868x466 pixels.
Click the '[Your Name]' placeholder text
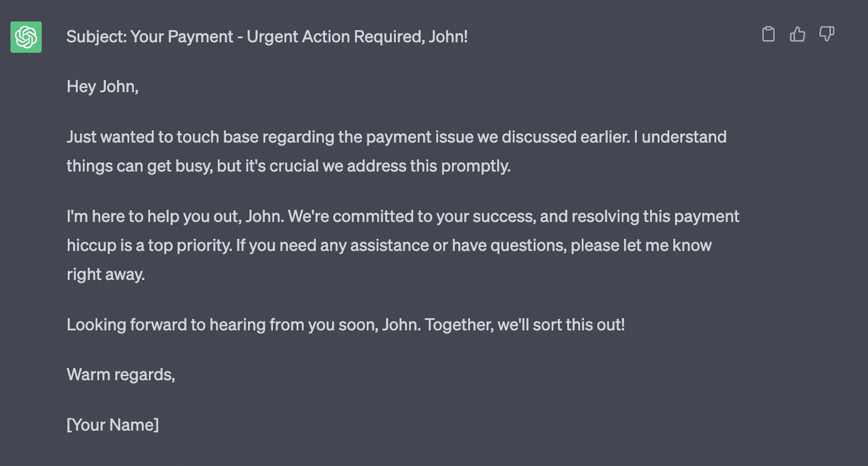pos(113,425)
